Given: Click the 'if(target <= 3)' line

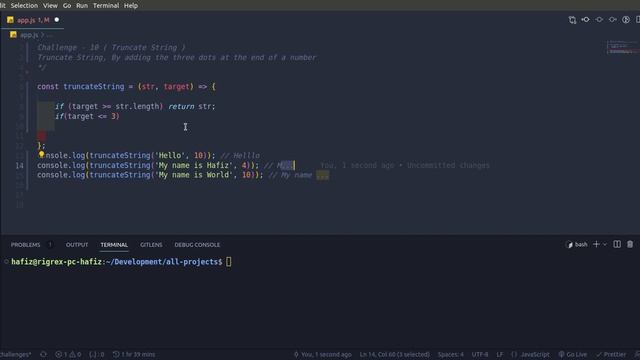Looking at the screenshot, I should point(87,116).
